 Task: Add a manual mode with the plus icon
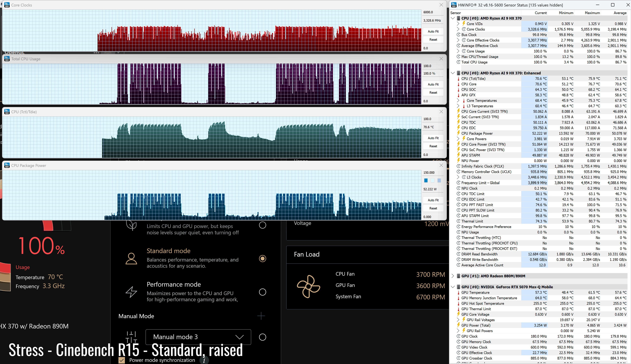click(261, 316)
